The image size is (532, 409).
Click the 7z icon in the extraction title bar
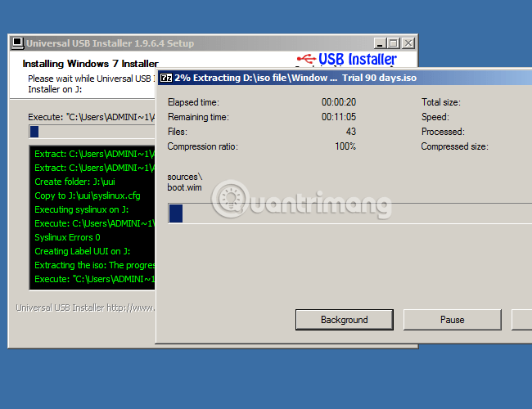[x=166, y=78]
